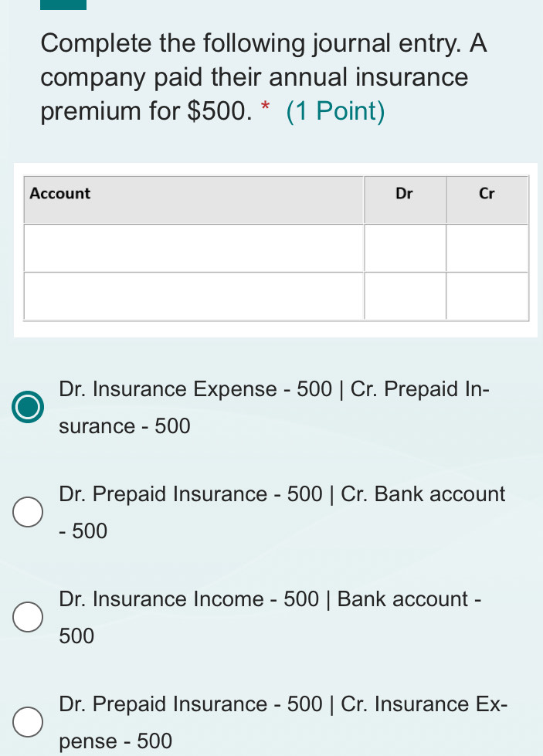Click the answer text 'Cr. Insurance Expense - 500'

coord(283,722)
